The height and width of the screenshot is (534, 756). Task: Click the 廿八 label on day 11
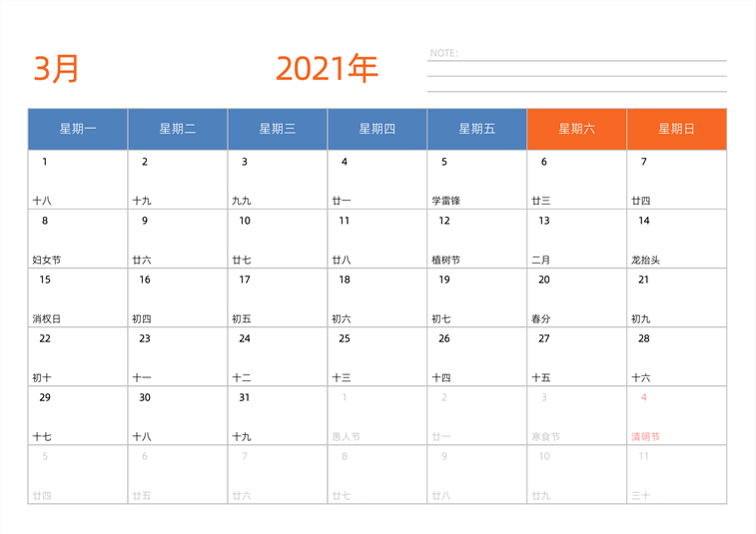pos(342,261)
